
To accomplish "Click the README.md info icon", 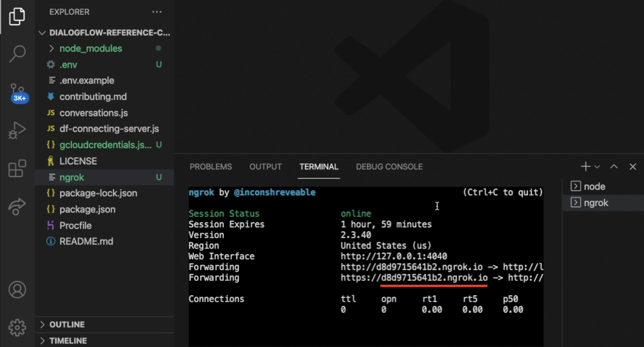I will click(51, 241).
